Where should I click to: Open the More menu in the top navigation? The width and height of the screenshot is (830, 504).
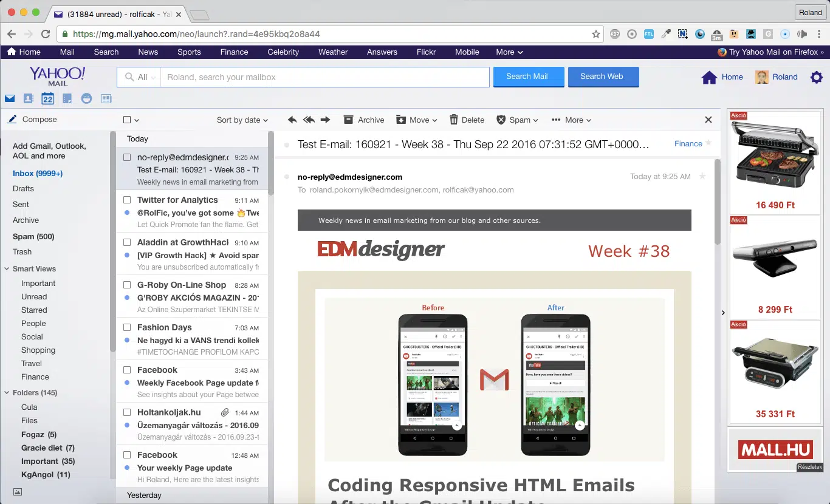coord(509,52)
